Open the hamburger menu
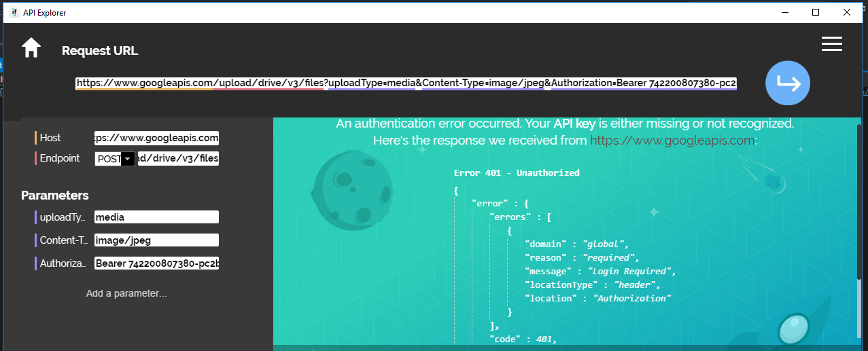The height and width of the screenshot is (351, 868). 832,44
